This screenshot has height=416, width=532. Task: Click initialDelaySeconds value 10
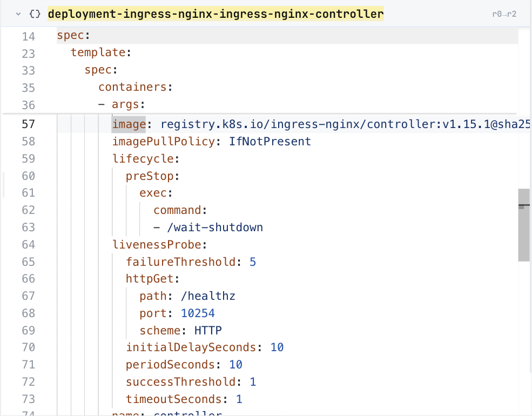(x=277, y=347)
